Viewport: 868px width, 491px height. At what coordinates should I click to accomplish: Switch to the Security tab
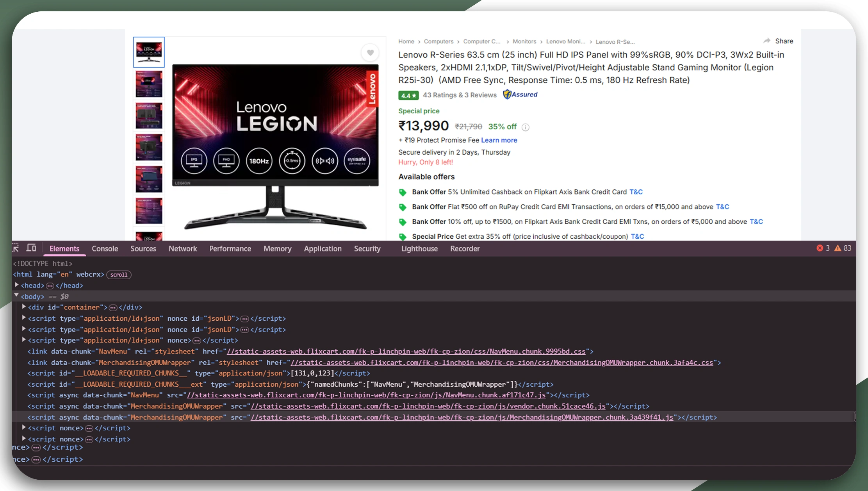click(367, 248)
